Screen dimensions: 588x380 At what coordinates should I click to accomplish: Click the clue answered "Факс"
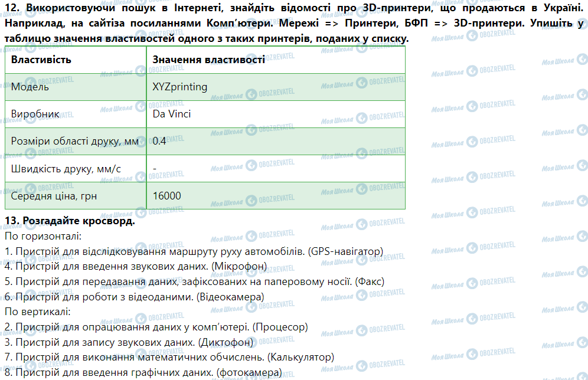point(194,281)
